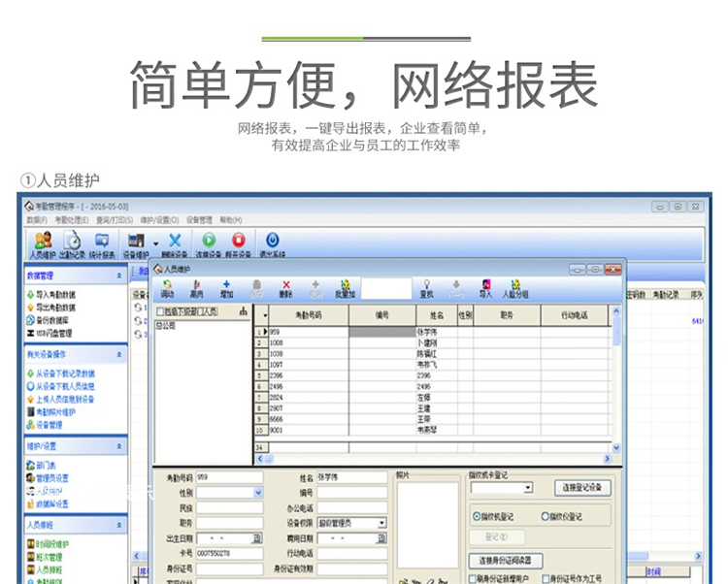
Task: Open the 设备权限 dropdown
Action: click(381, 523)
